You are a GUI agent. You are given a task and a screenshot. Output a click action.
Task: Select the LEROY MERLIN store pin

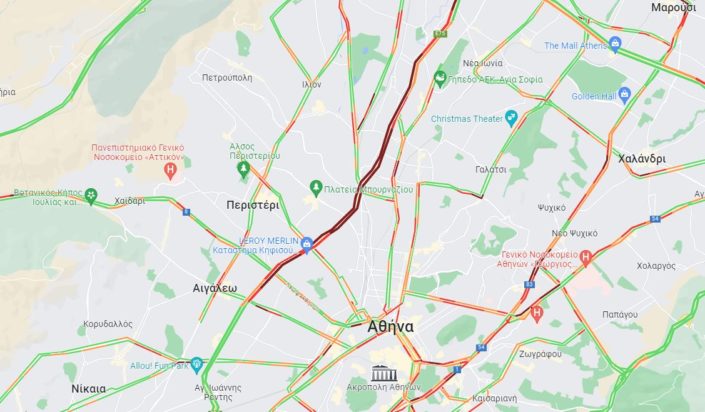point(307,244)
